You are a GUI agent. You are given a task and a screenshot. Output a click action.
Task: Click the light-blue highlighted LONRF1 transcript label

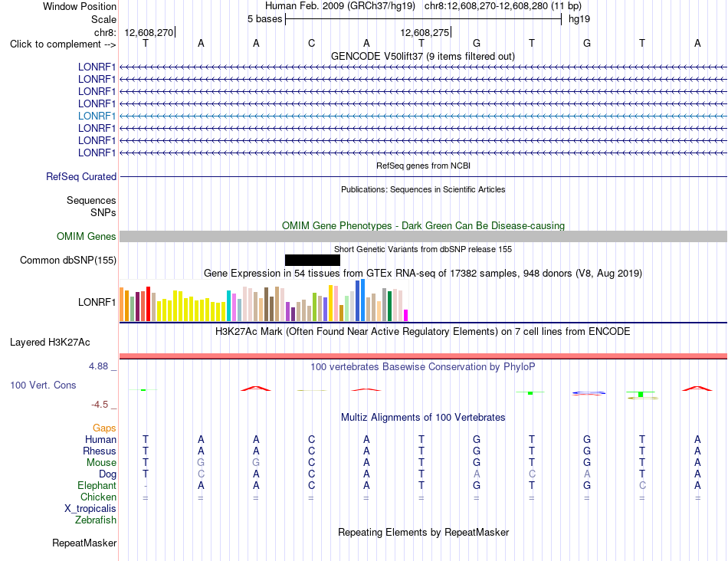97,116
